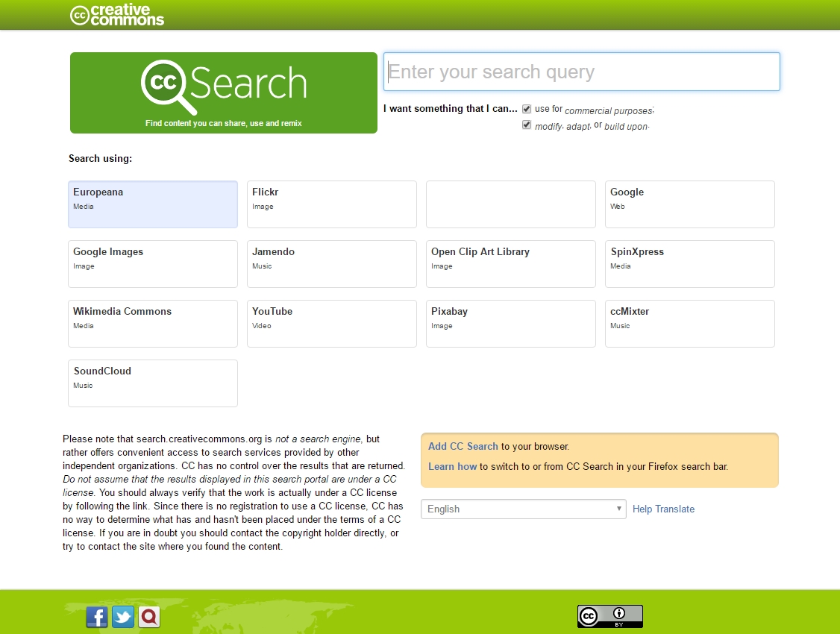This screenshot has height=634, width=840.
Task: Click the CC BY license badge
Action: coord(609,616)
